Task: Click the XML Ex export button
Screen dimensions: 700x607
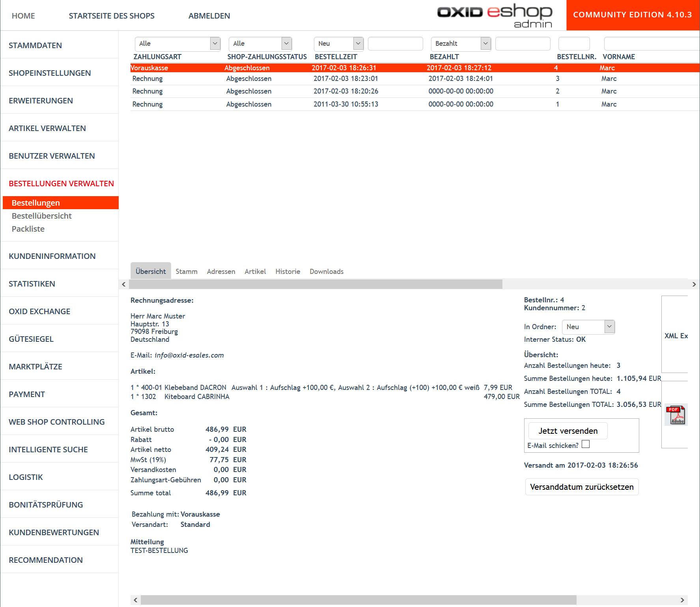Action: pos(675,335)
